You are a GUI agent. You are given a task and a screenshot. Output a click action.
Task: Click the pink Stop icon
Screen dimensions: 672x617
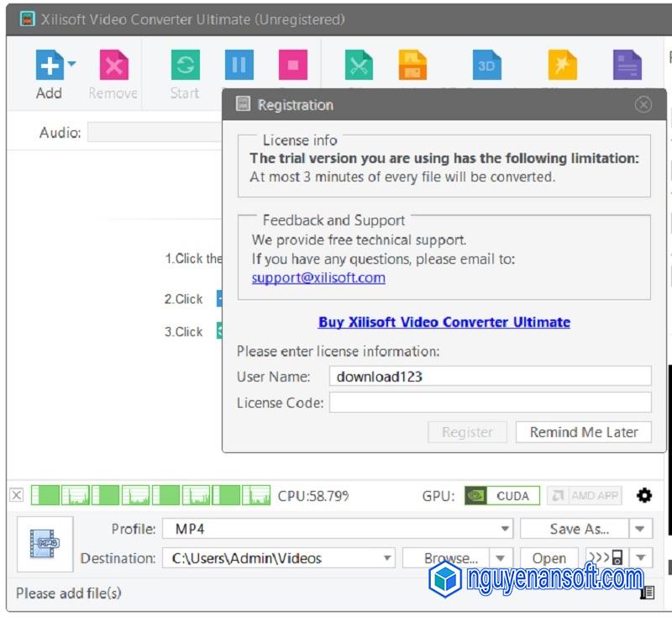click(x=293, y=65)
